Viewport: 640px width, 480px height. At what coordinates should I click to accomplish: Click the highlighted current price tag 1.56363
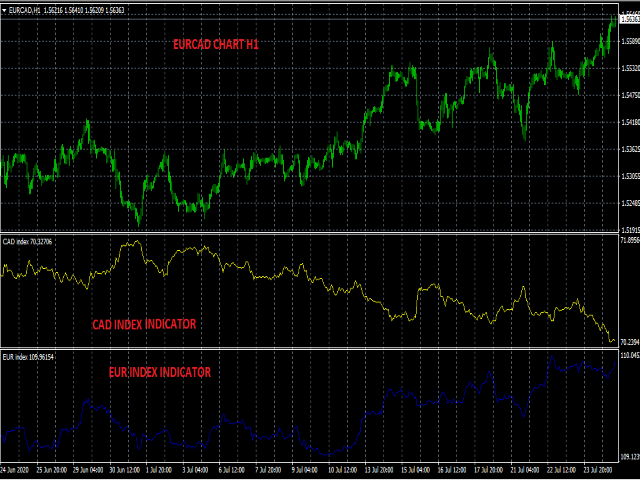(x=630, y=19)
